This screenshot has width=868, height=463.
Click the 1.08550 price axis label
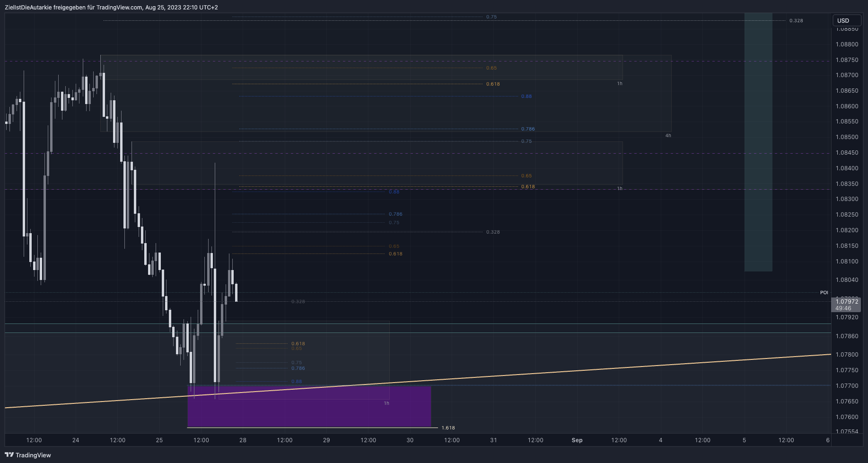coord(847,122)
